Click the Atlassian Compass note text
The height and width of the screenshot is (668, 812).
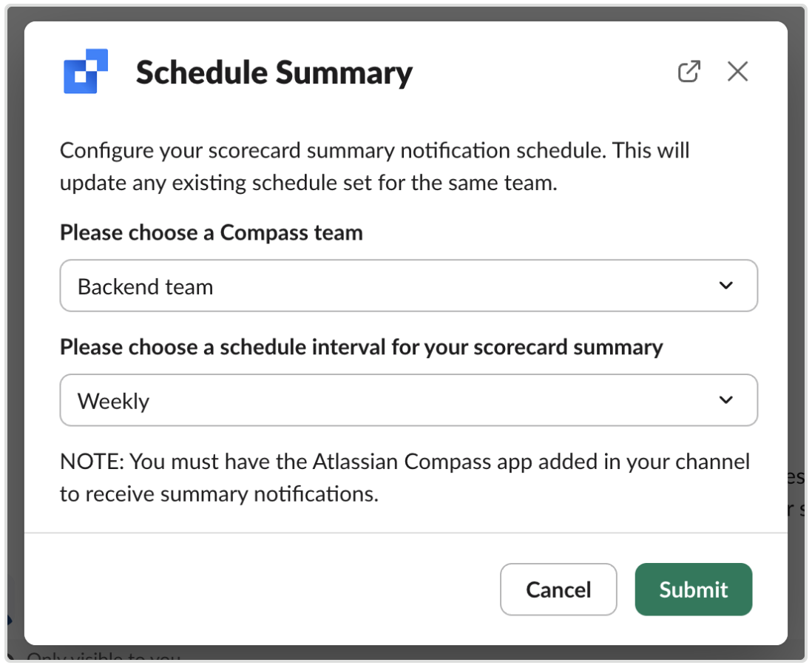(x=405, y=477)
